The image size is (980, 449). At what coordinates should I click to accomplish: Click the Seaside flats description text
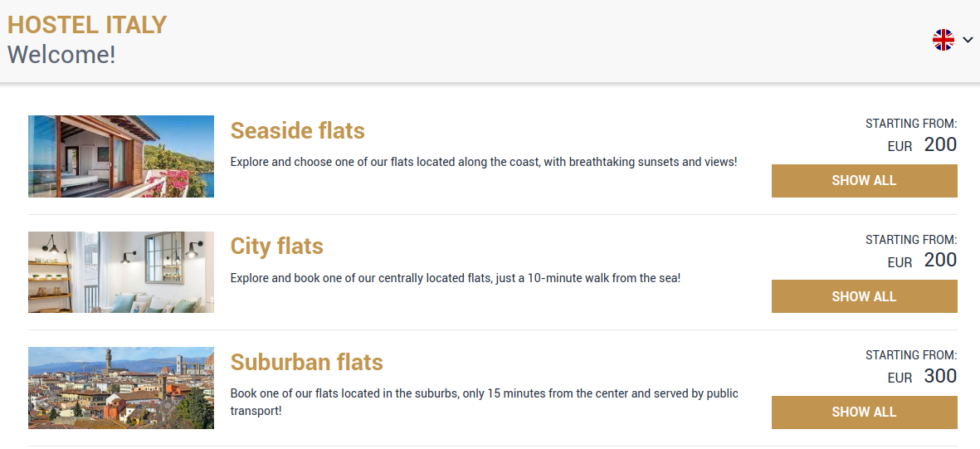click(x=484, y=162)
